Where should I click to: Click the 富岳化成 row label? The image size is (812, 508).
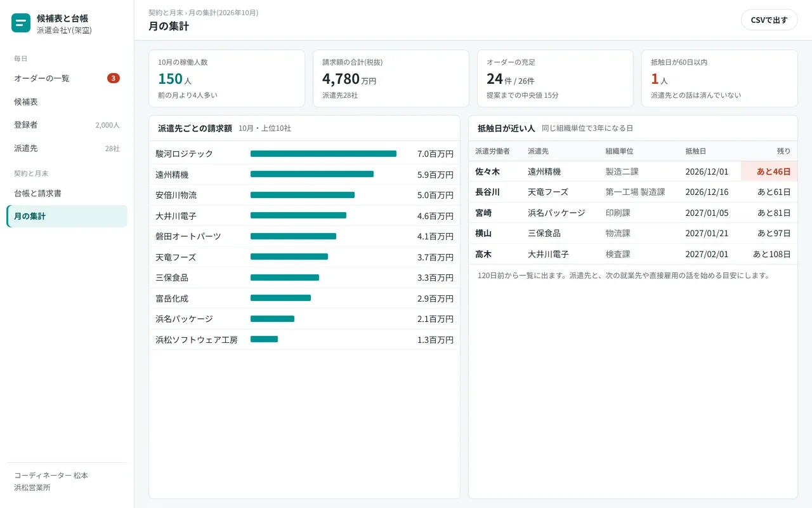172,298
